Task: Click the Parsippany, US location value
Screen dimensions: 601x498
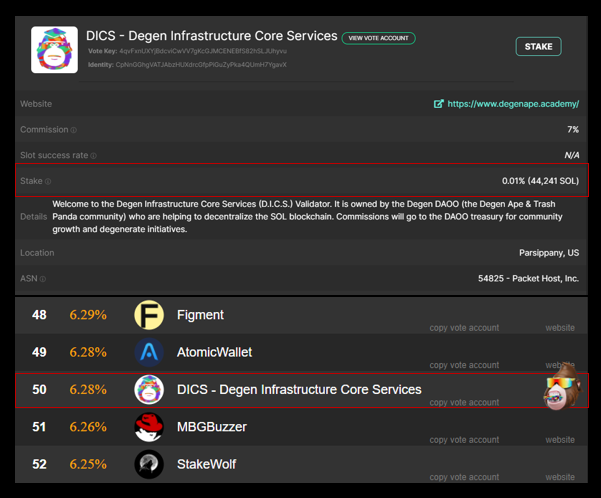Action: click(x=549, y=253)
